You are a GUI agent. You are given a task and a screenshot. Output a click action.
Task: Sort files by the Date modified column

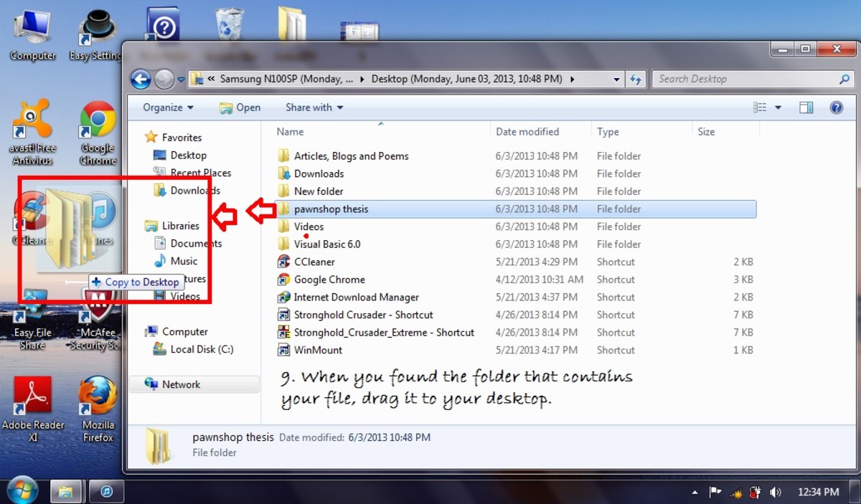[527, 131]
